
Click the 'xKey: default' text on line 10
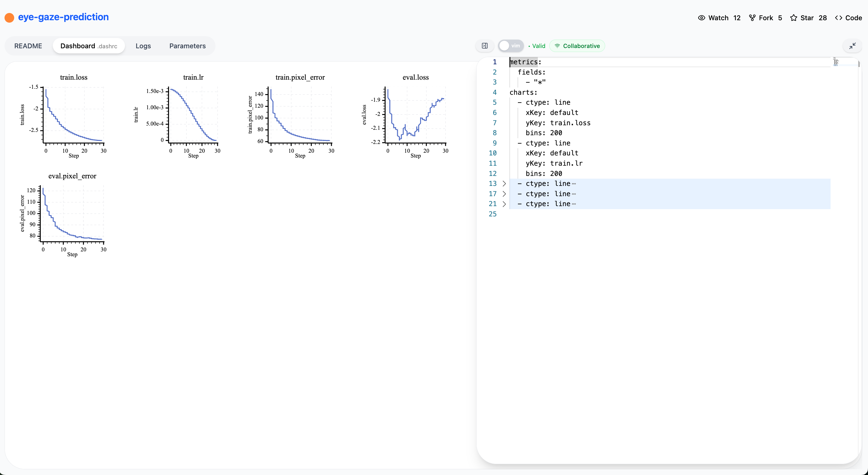pyautogui.click(x=552, y=153)
